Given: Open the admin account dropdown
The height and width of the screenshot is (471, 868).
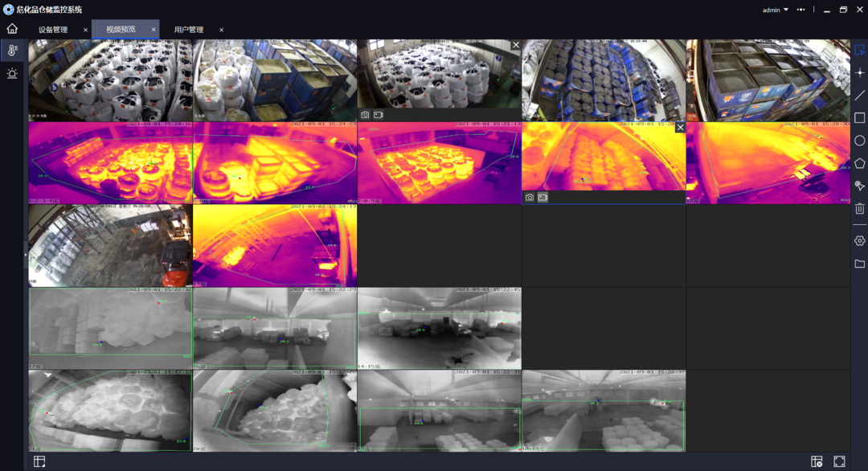Looking at the screenshot, I should [775, 9].
